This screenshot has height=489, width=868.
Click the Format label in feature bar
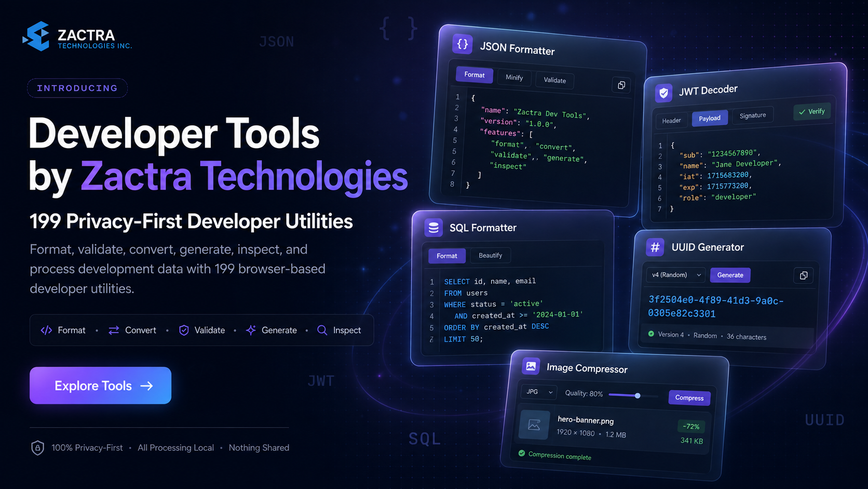(72, 331)
